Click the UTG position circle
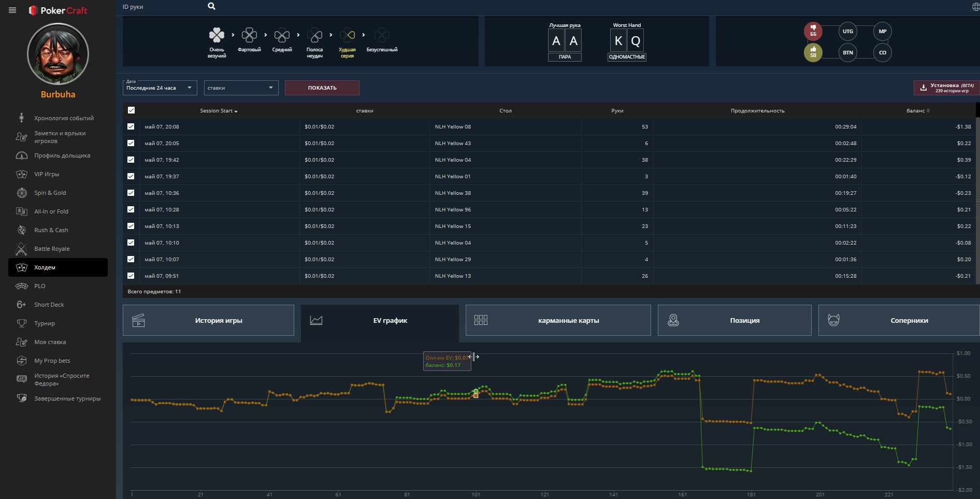 coord(848,31)
